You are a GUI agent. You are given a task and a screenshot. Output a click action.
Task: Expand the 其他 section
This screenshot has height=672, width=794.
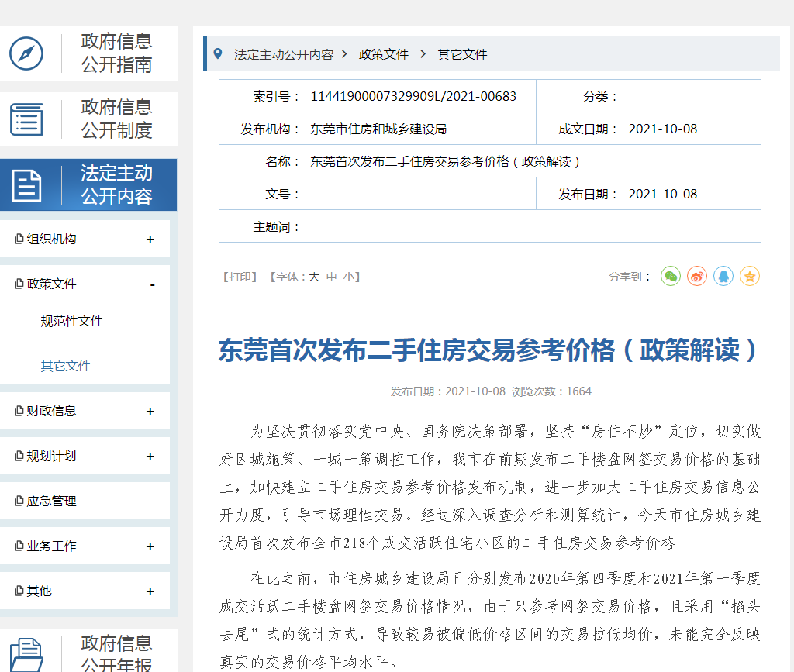coord(150,591)
